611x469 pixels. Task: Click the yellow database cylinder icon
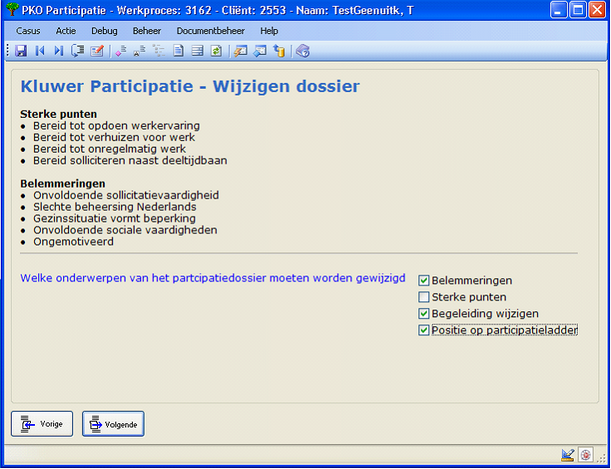[279, 51]
